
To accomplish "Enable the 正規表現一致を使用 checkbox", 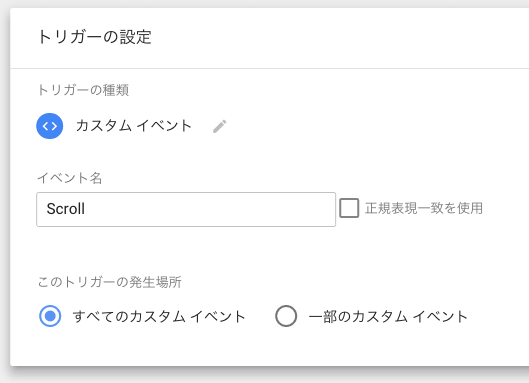I will (349, 208).
